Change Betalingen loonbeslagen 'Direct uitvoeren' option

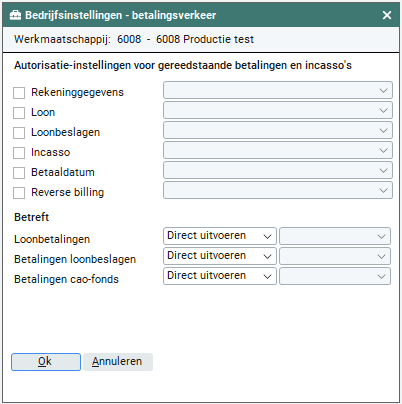220,256
